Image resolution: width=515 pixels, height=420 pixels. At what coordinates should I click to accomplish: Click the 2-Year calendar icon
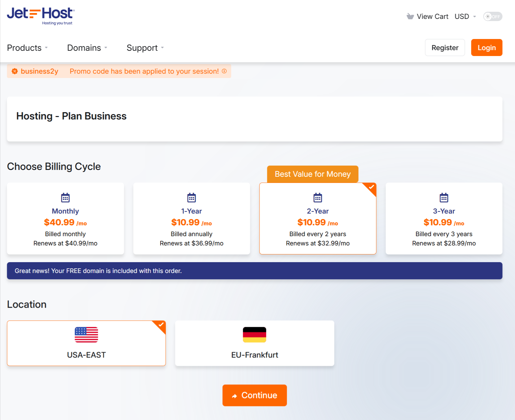(x=318, y=197)
